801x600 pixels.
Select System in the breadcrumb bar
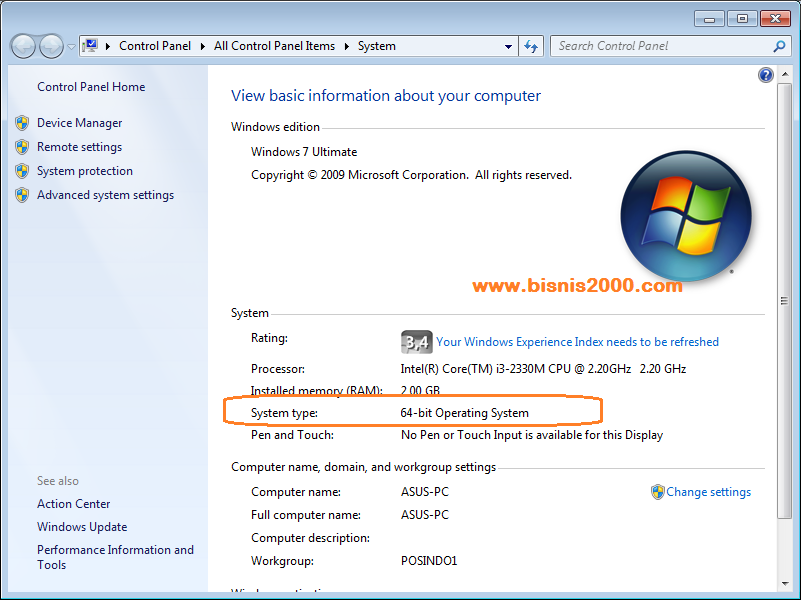pos(376,46)
